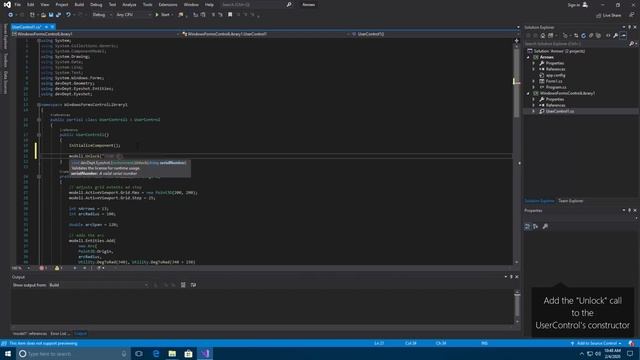The image size is (640, 360).
Task: Click the Solution Explorer show all files icon
Action: pos(598,36)
